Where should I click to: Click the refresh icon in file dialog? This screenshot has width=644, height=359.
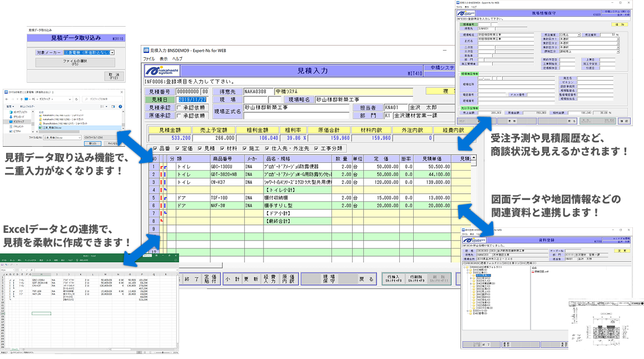[x=77, y=99]
